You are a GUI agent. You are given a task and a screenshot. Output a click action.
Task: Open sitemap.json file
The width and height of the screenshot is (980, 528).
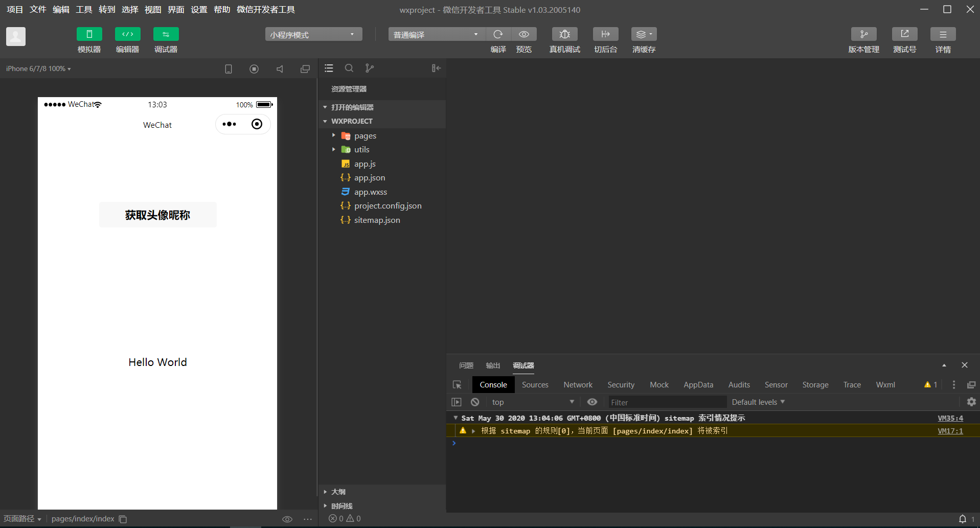pos(382,220)
